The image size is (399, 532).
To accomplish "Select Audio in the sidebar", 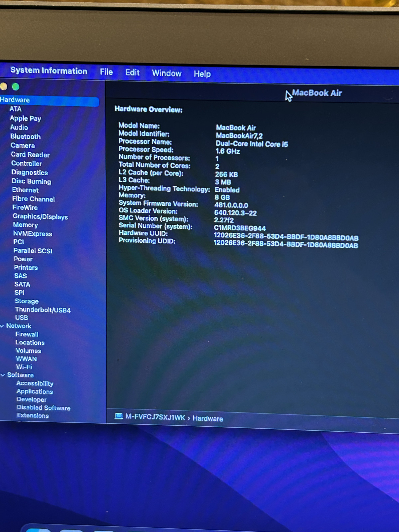I will pos(19,127).
